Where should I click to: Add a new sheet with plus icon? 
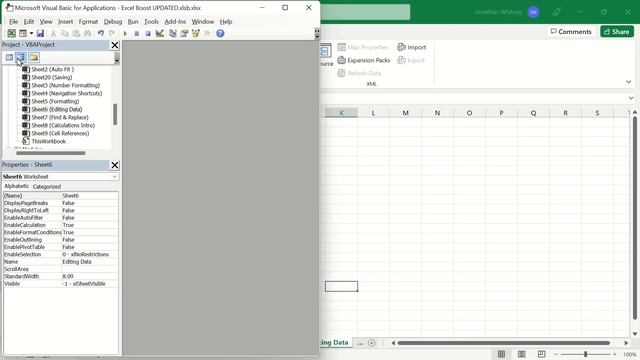pos(371,343)
